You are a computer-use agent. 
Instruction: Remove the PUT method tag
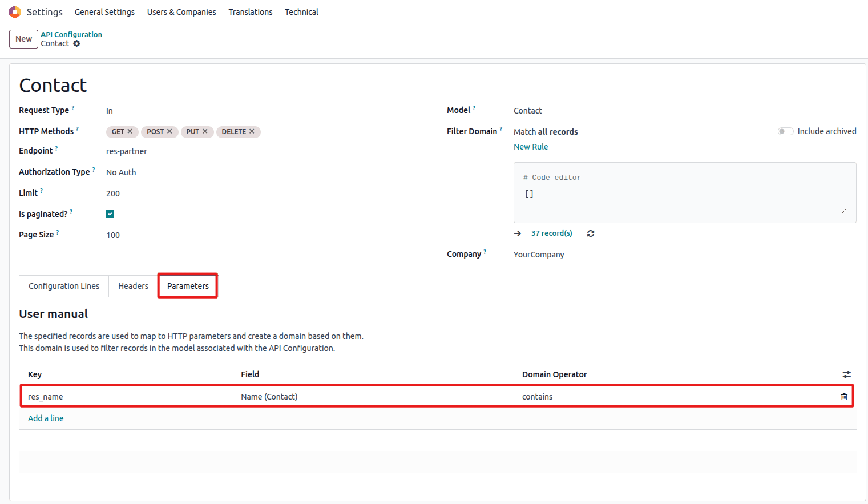click(205, 131)
